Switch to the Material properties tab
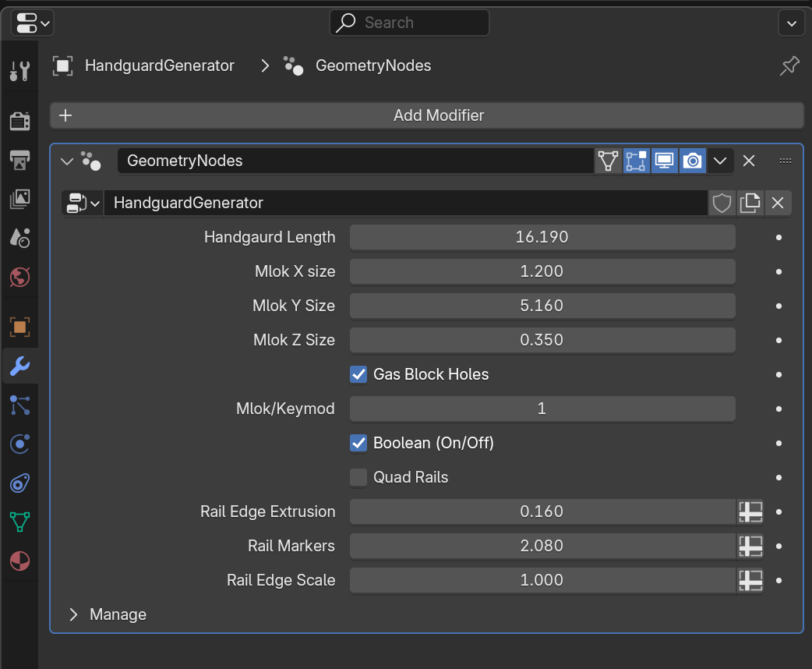The image size is (812, 669). click(x=19, y=561)
